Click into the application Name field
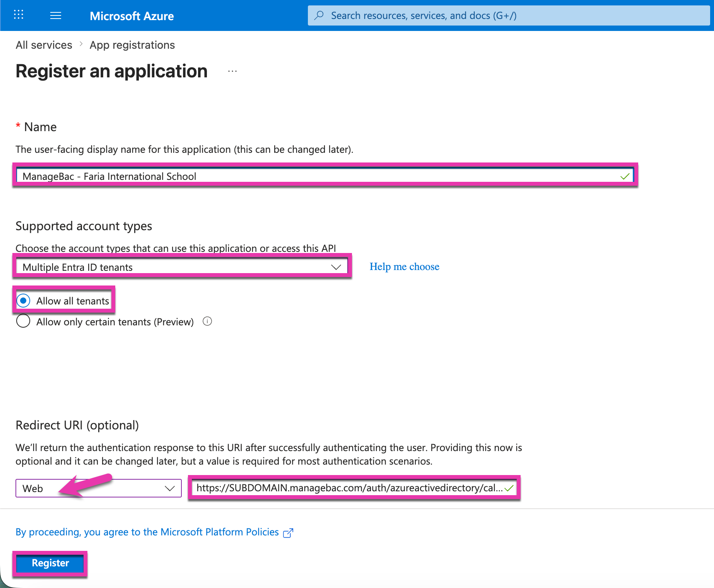The height and width of the screenshot is (588, 714). 325,176
